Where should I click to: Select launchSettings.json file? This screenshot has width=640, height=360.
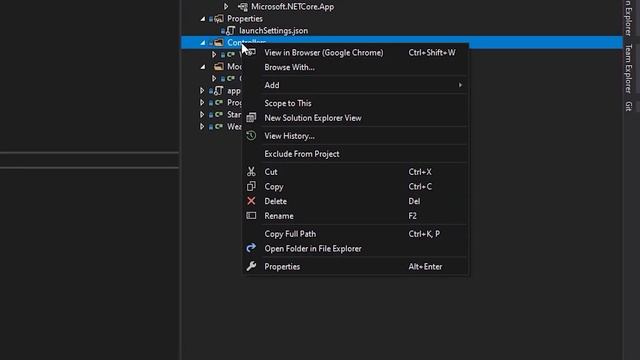[x=273, y=31]
